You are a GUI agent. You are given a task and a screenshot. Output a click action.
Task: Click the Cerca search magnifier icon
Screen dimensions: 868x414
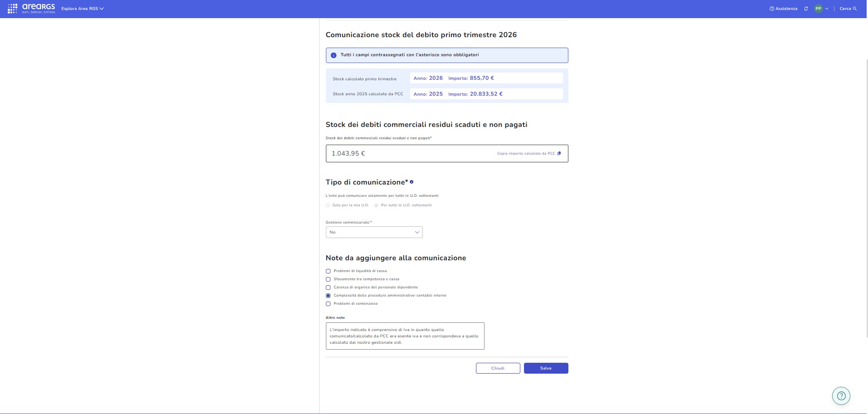[x=855, y=9]
